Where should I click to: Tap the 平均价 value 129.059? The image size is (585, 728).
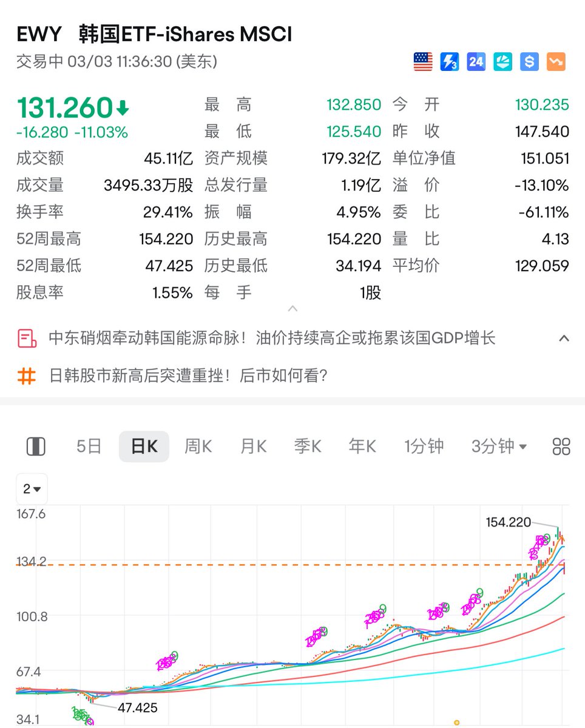click(541, 265)
